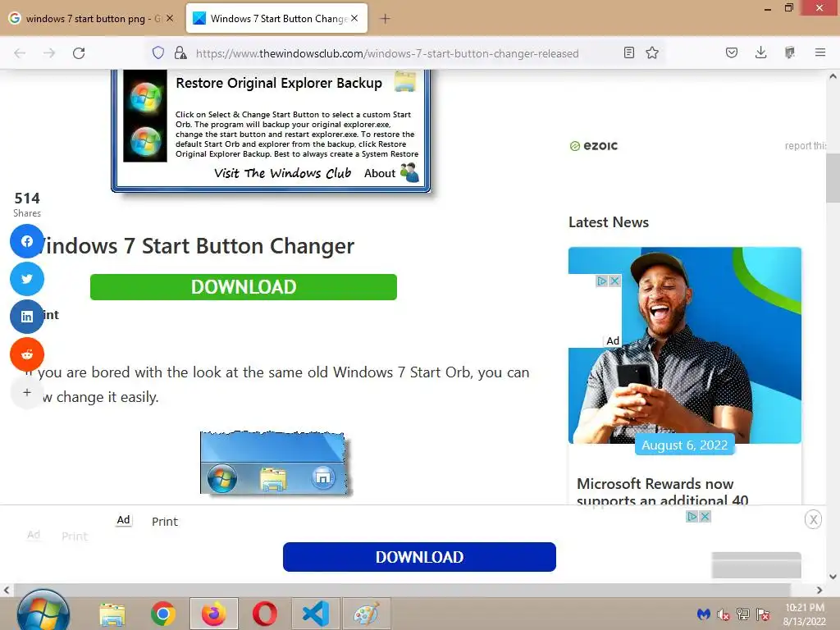Expand more share options plus button
The width and height of the screenshot is (840, 630).
point(27,392)
